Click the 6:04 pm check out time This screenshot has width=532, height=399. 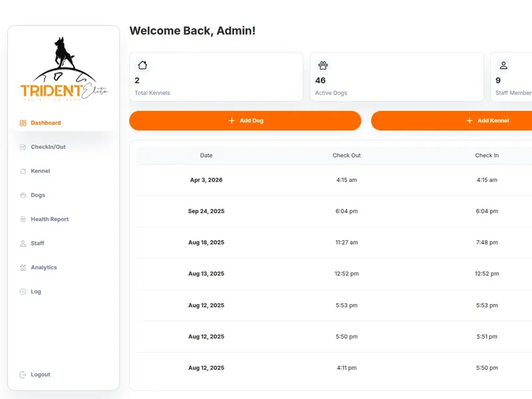pos(346,211)
